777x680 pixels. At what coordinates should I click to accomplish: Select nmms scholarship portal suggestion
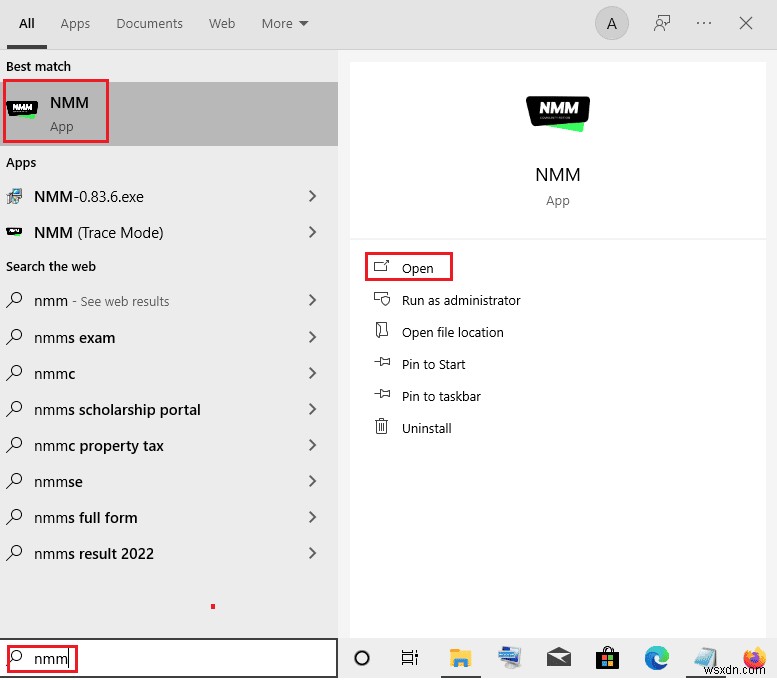[x=169, y=409]
